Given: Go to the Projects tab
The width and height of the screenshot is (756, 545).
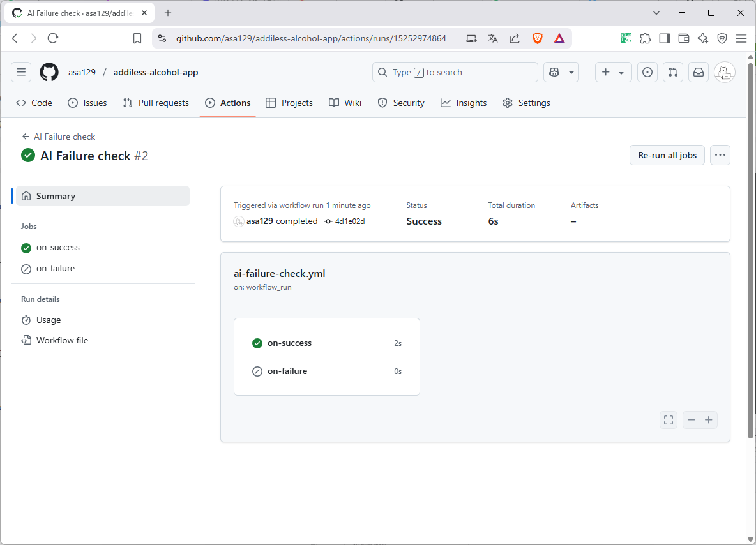Looking at the screenshot, I should pos(289,103).
